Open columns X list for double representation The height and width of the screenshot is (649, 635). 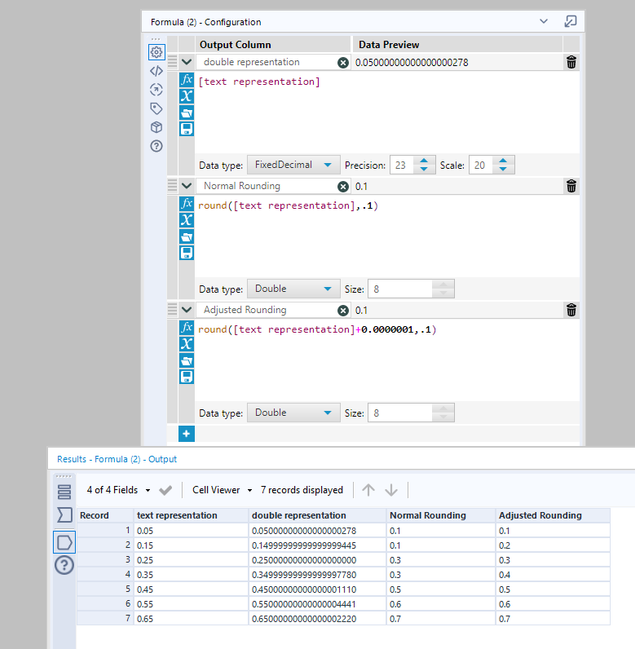187,96
